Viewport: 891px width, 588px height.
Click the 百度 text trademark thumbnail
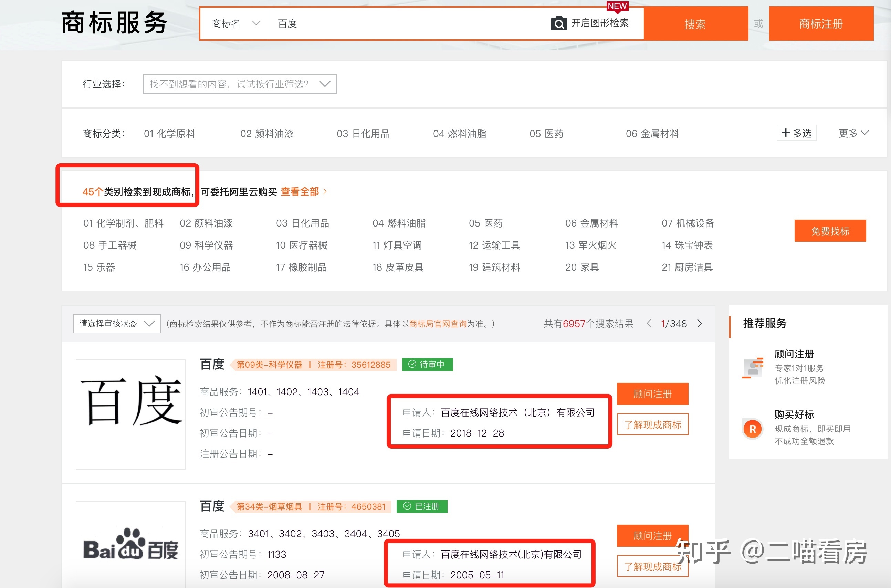[131, 414]
